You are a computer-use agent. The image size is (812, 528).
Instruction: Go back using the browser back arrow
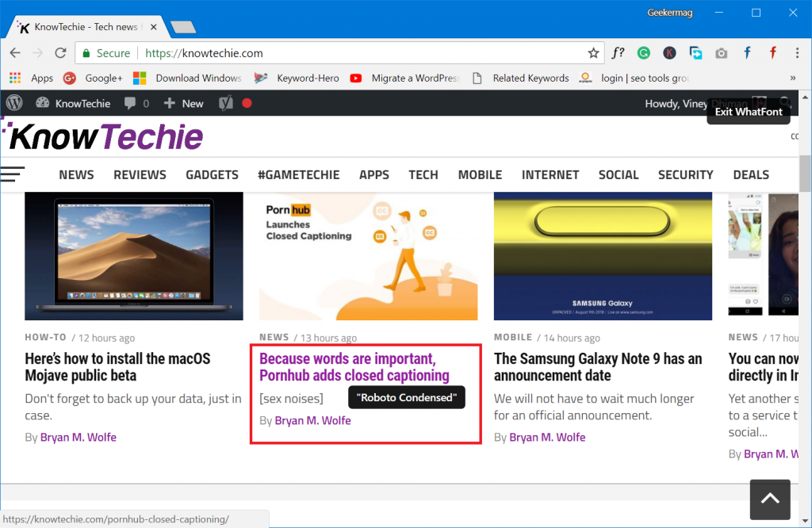[x=16, y=53]
